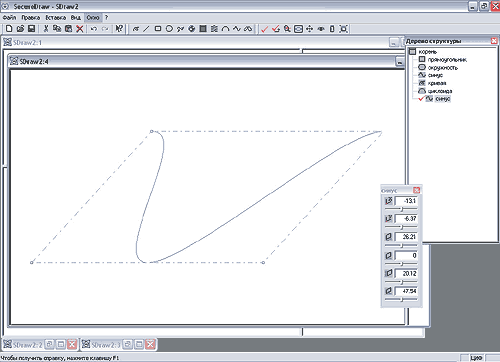The width and height of the screenshot is (500, 362).
Task: Switch to SDraw2:2 window tab
Action: click(x=28, y=344)
